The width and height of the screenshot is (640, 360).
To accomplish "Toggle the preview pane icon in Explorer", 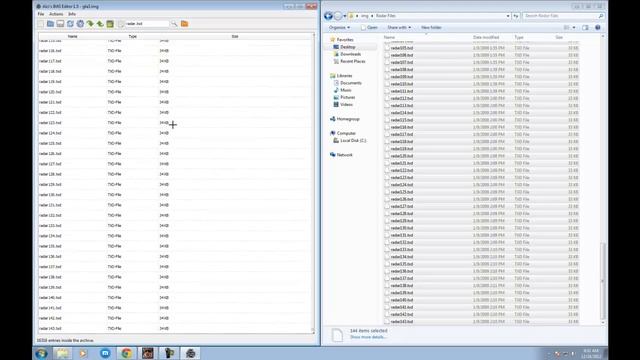I will tap(585, 27).
